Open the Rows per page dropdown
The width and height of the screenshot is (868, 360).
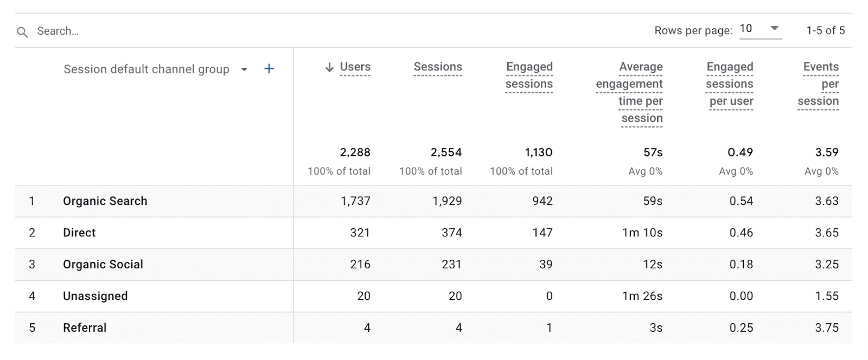(775, 29)
